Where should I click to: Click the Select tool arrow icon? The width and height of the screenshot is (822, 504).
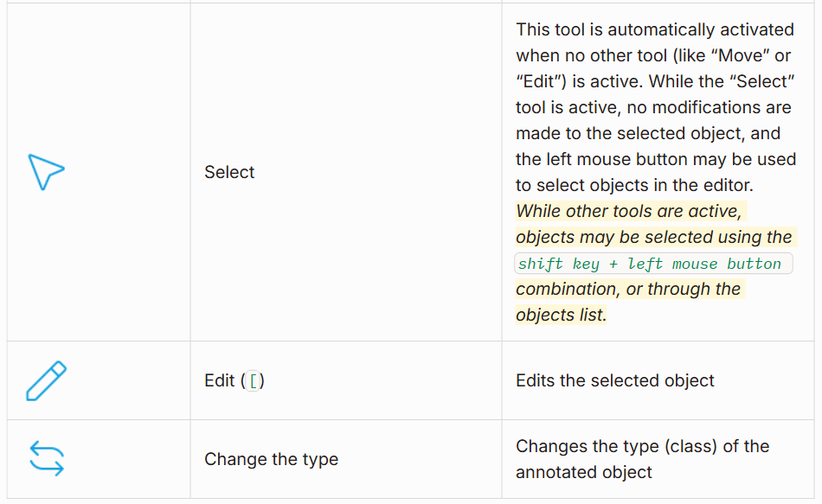point(46,172)
